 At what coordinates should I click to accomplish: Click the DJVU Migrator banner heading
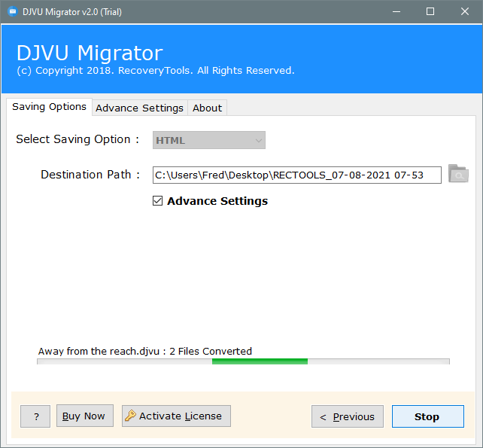click(x=90, y=53)
